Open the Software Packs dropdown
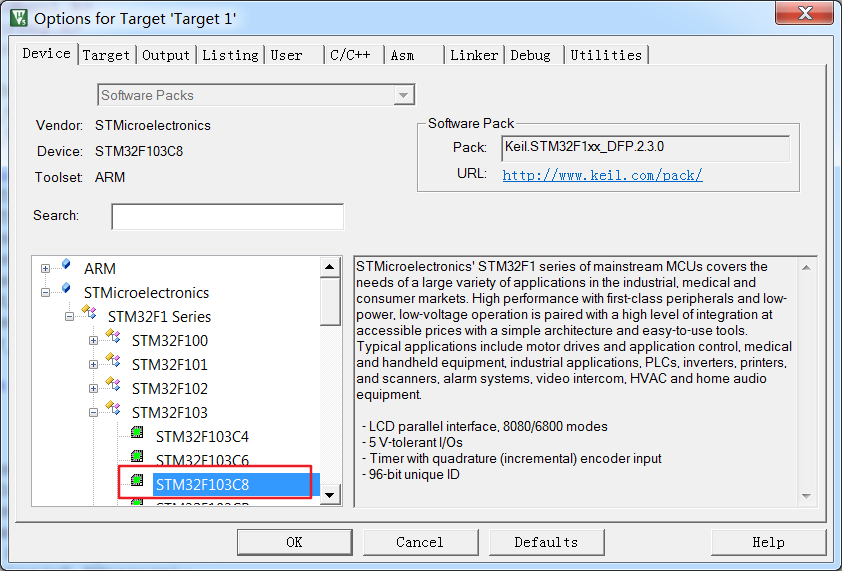The image size is (842, 571). pos(403,96)
